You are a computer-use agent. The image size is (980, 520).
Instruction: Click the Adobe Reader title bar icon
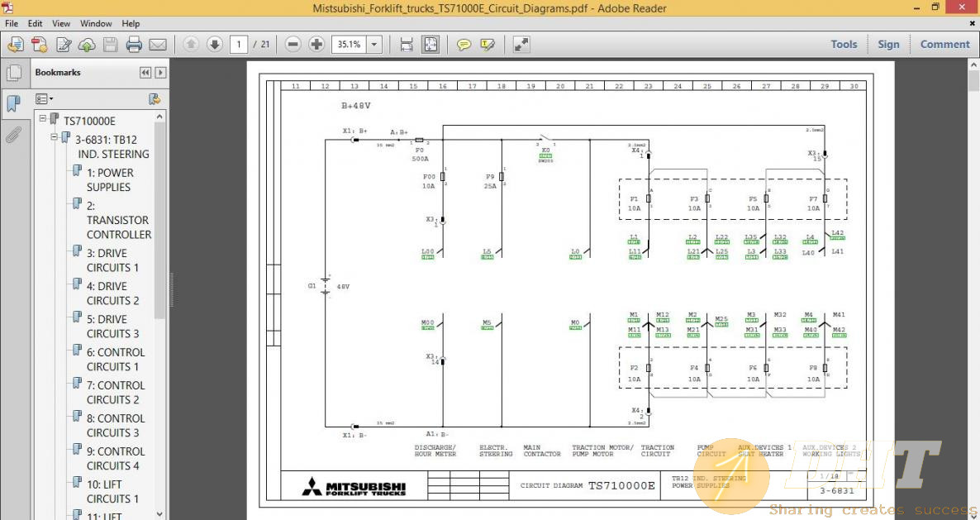coord(7,7)
